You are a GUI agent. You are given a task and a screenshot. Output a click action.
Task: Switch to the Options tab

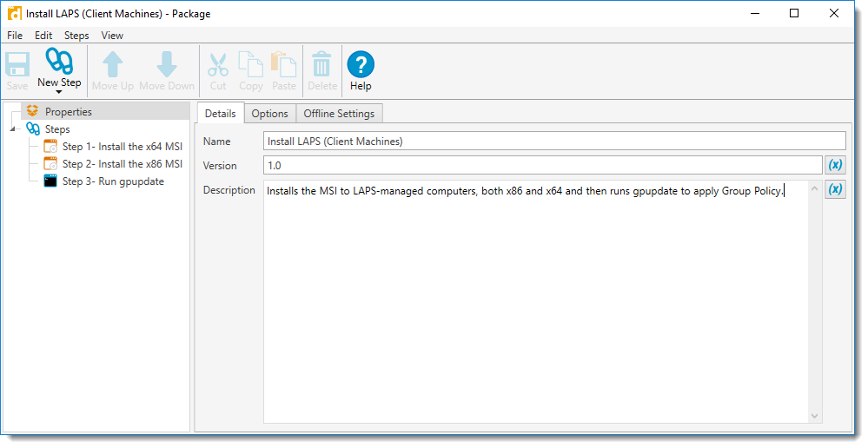[x=269, y=114]
